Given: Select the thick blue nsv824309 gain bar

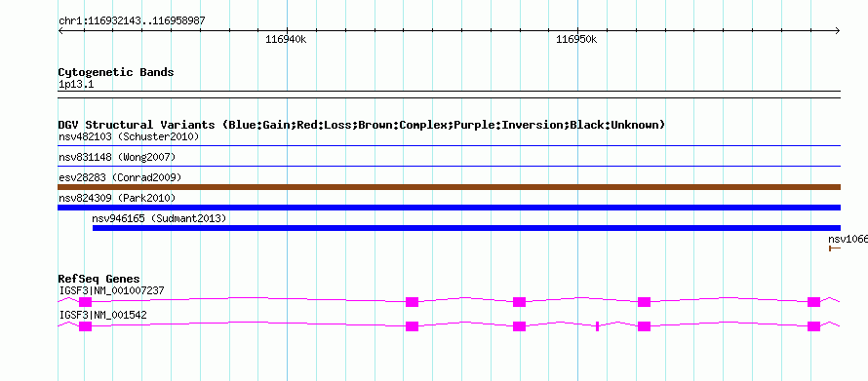Looking at the screenshot, I should pos(449,208).
